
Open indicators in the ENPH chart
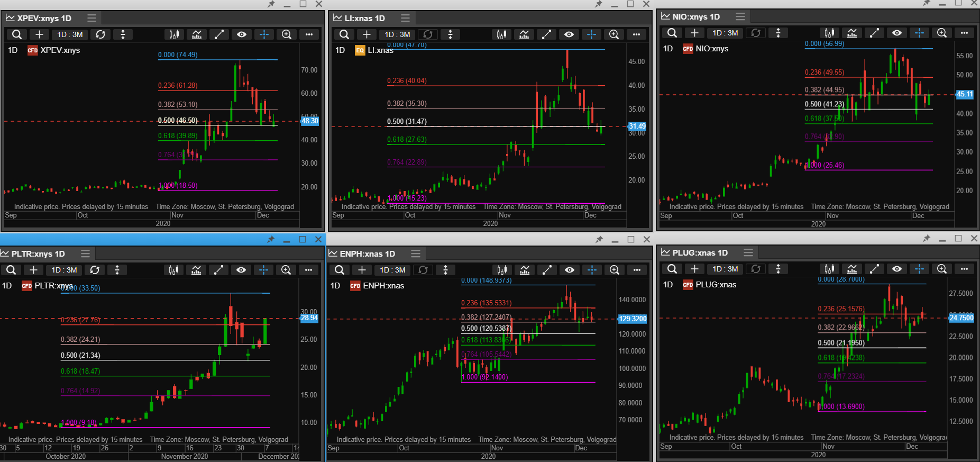point(525,270)
